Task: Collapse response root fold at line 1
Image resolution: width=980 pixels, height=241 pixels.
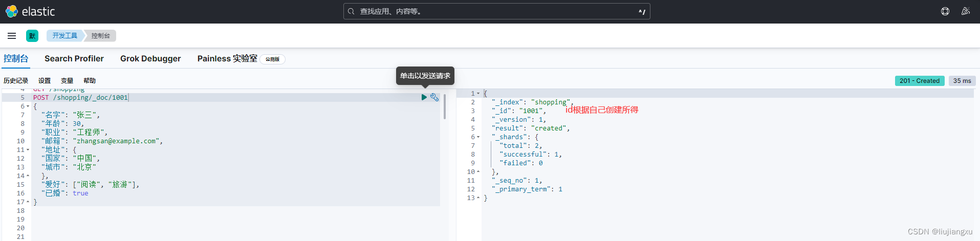Action: point(478,94)
